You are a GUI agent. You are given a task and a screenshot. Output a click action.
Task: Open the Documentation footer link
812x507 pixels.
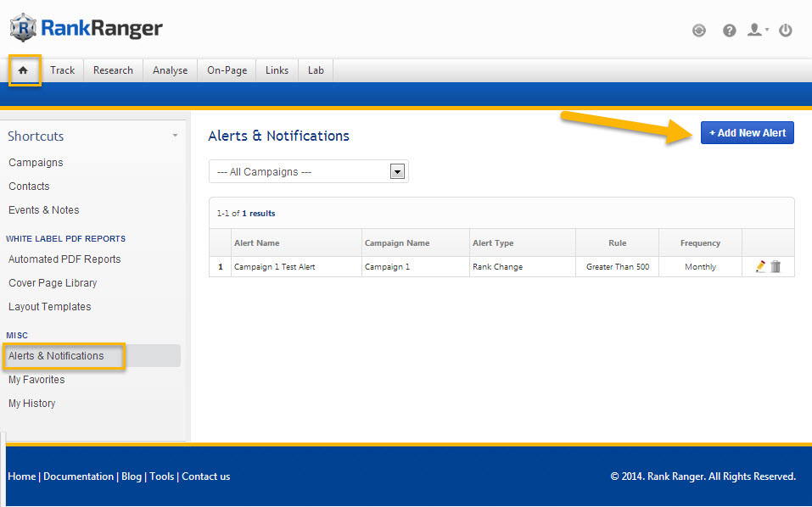pos(78,476)
